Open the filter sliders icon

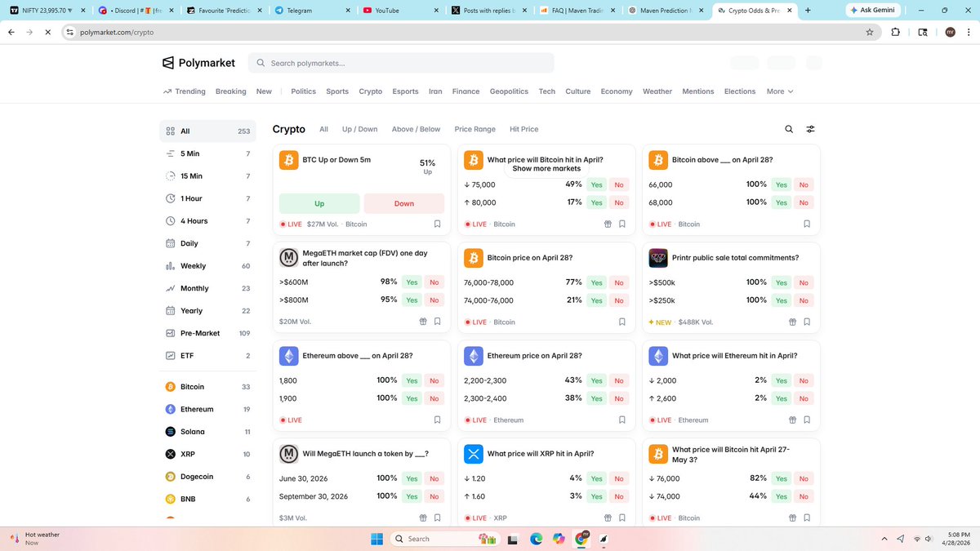point(810,129)
